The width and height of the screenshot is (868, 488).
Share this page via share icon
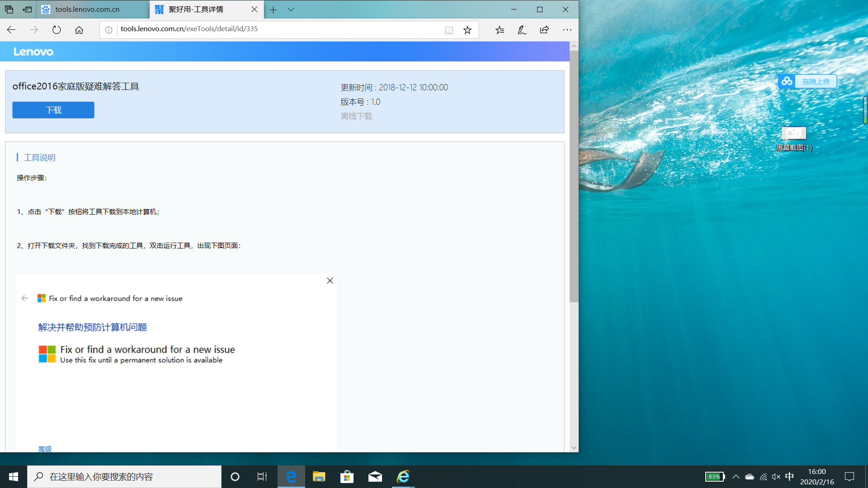[544, 30]
